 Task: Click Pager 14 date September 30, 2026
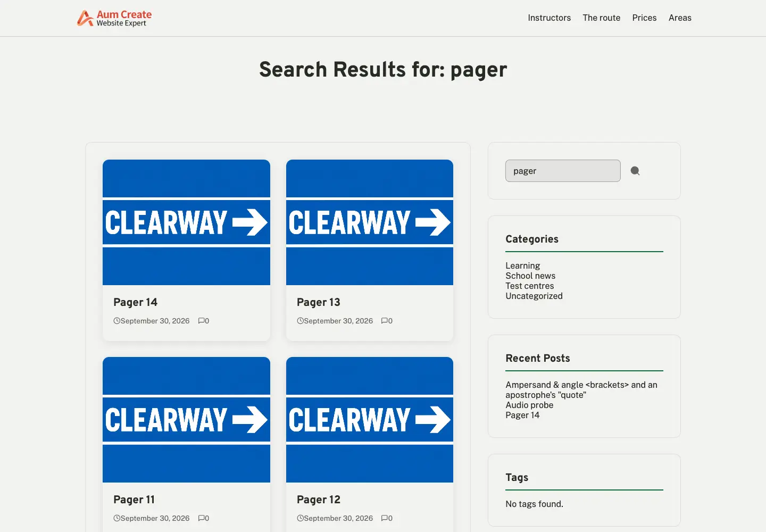pyautogui.click(x=155, y=321)
